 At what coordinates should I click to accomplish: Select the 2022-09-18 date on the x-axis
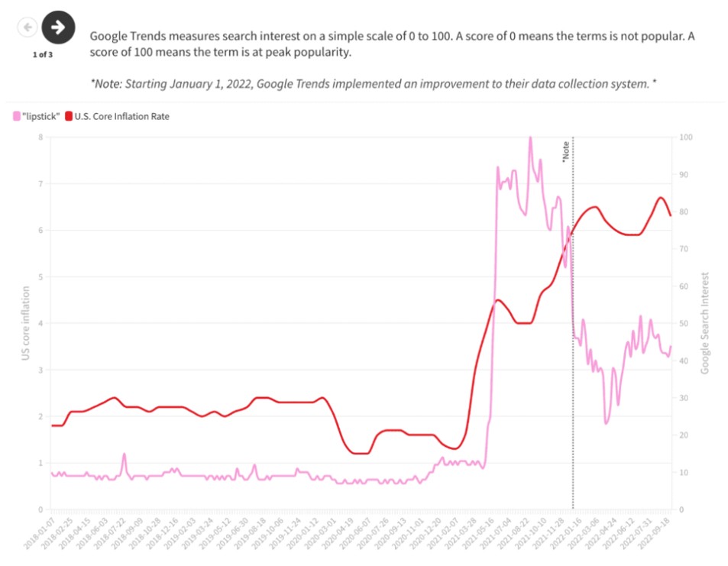coord(658,528)
